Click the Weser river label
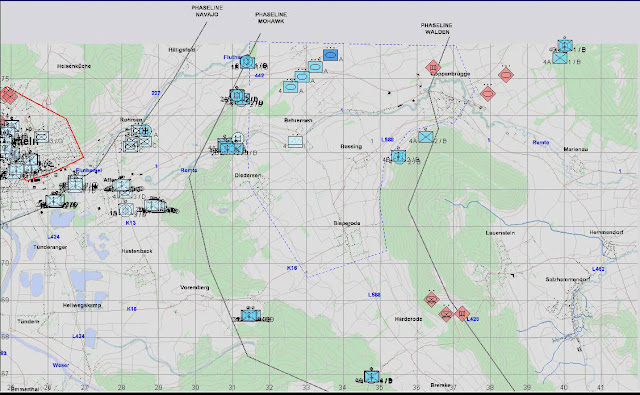The image size is (640, 395). pos(61,365)
